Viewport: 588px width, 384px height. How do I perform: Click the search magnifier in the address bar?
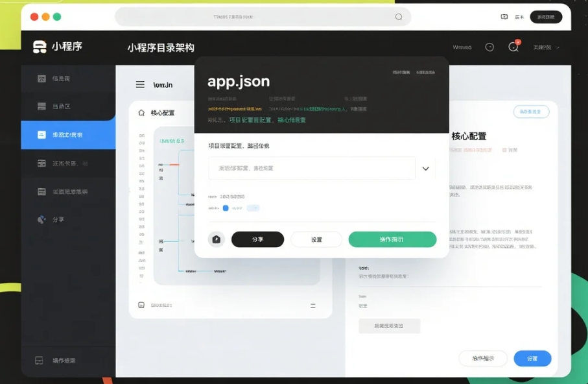[399, 17]
